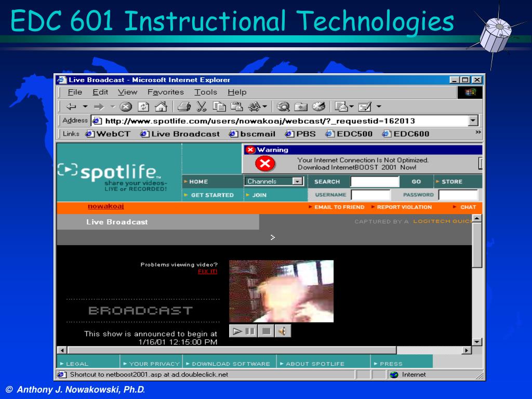532x399 pixels.
Task: Click the FIX IT! video help link
Action: tap(208, 271)
